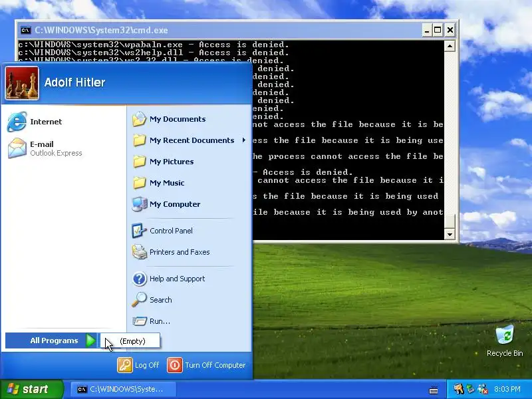Select the Help and Support label
This screenshot has height=399, width=532.
click(178, 279)
